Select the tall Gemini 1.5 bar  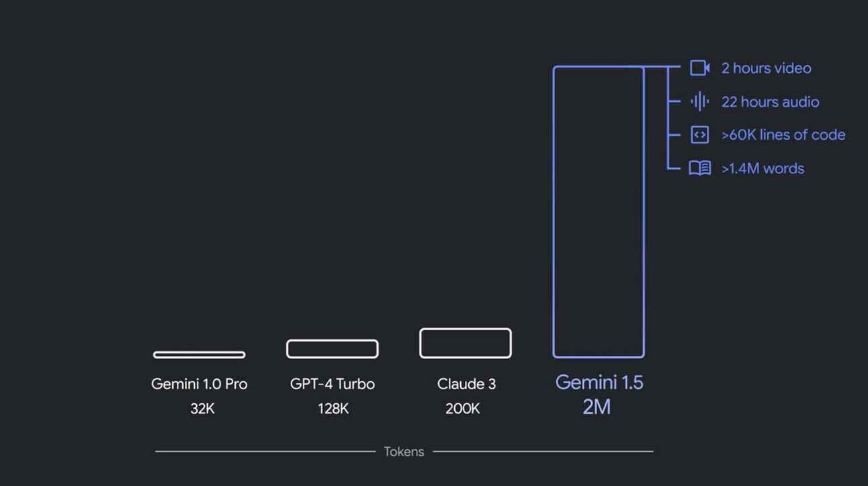point(599,211)
